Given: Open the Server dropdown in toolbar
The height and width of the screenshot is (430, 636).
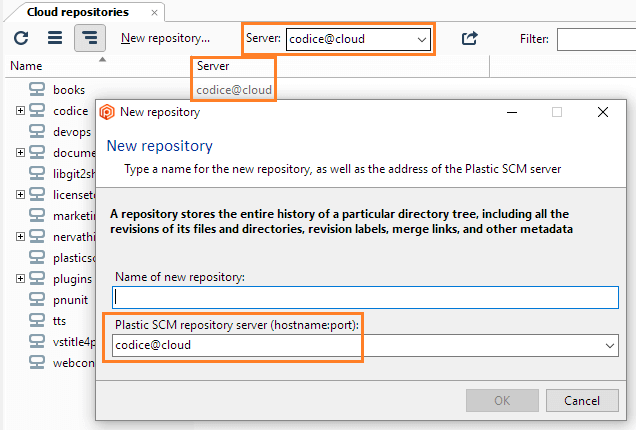Looking at the screenshot, I should 422,39.
